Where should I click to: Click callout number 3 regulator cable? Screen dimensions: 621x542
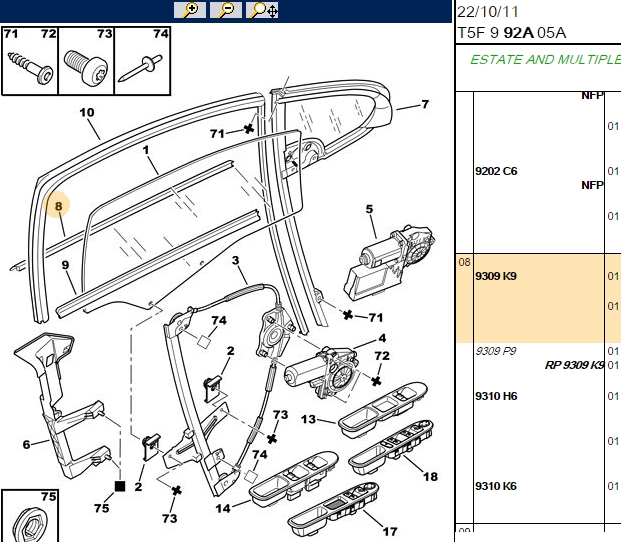(x=236, y=260)
